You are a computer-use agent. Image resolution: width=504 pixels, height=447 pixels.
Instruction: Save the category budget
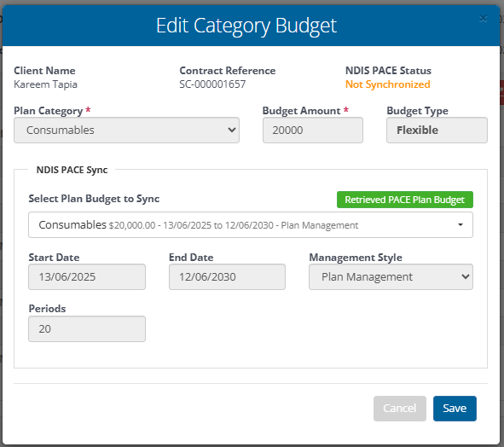pos(455,409)
